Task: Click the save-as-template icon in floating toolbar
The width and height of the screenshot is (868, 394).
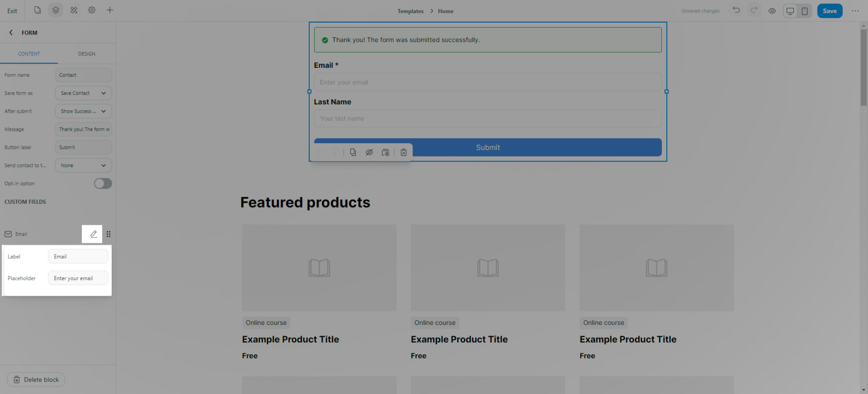Action: tap(385, 152)
